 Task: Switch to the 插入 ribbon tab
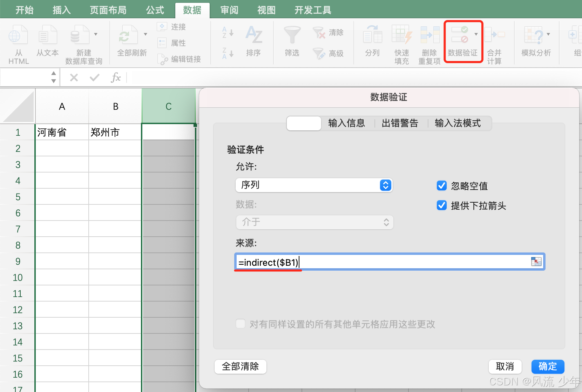[x=62, y=10]
